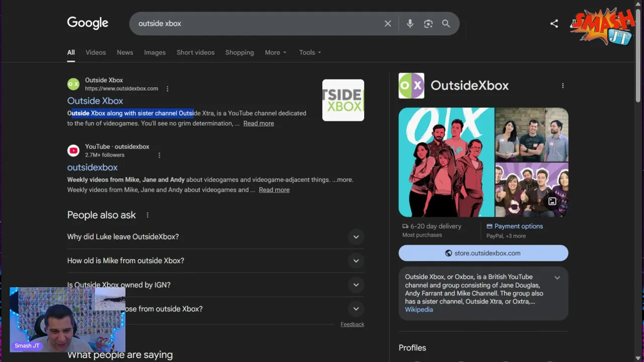
Task: Click the OX logo in the knowledge panel
Action: pos(412,85)
